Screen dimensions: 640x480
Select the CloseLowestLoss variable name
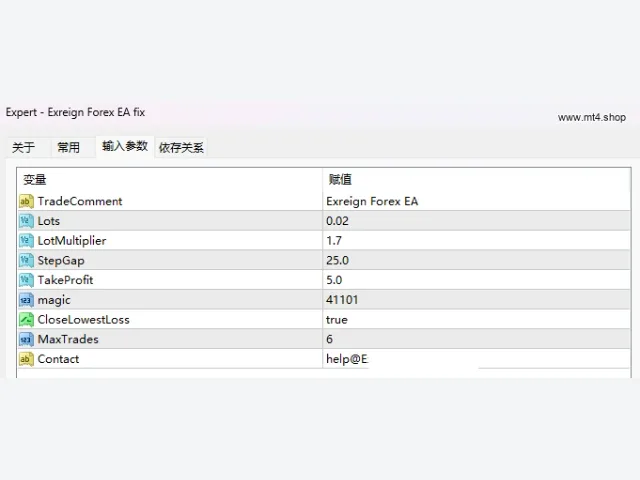point(83,320)
